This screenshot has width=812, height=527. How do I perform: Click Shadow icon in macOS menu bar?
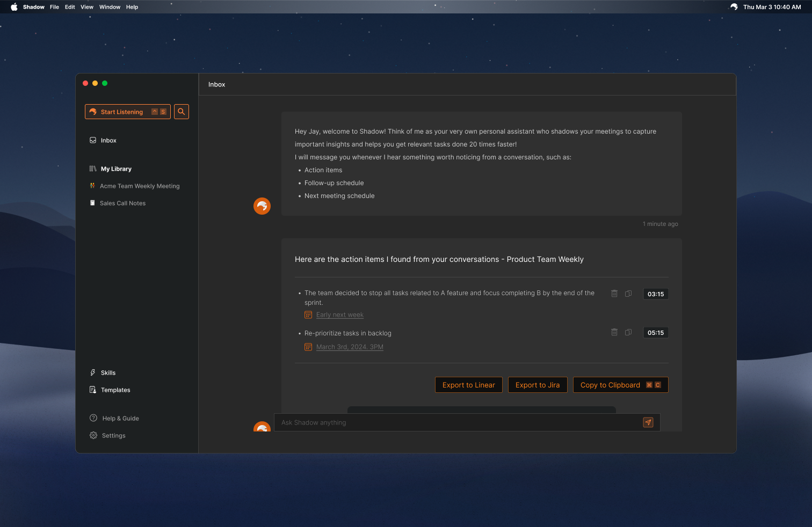click(x=734, y=7)
